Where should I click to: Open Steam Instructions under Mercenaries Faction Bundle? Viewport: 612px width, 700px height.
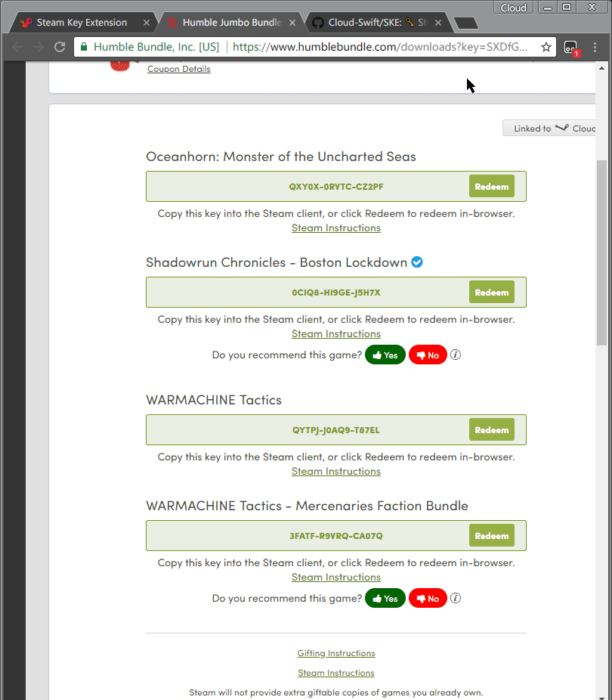(336, 577)
